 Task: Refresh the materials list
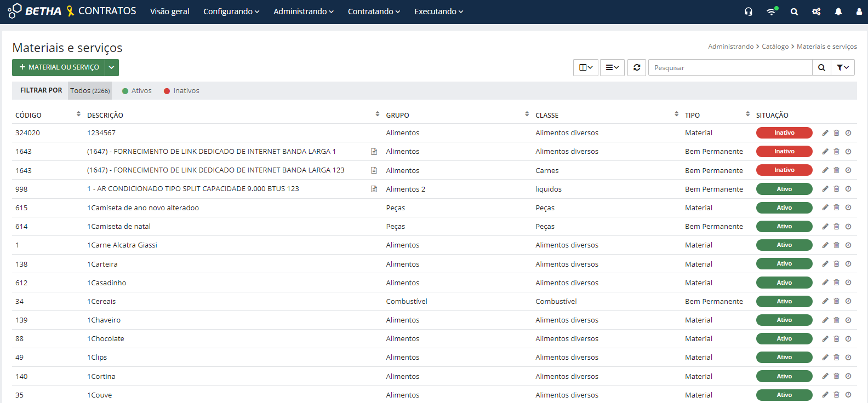click(637, 67)
